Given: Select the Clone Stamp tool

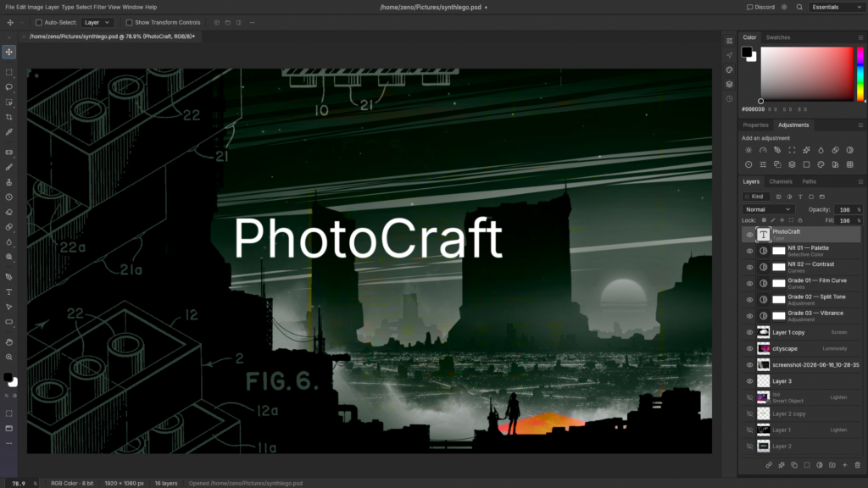Looking at the screenshot, I should [x=8, y=182].
